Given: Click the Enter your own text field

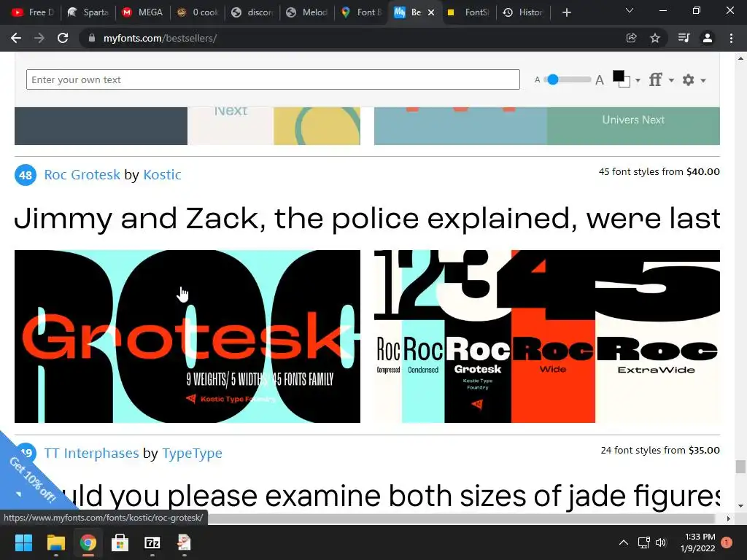Looking at the screenshot, I should point(273,79).
